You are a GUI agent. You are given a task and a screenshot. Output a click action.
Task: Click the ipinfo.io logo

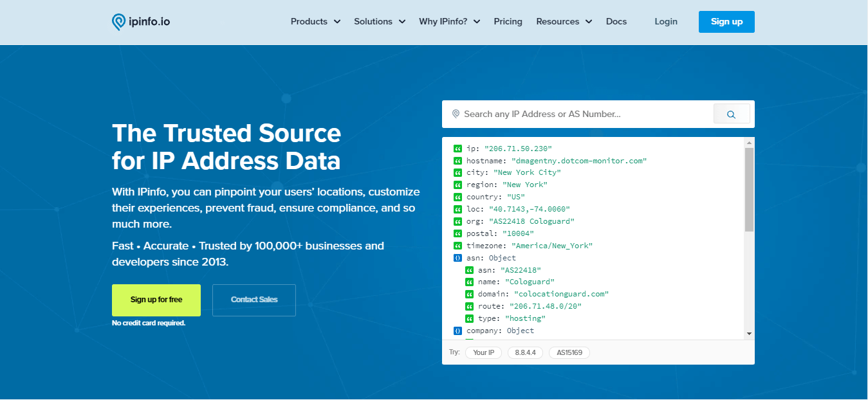[141, 22]
